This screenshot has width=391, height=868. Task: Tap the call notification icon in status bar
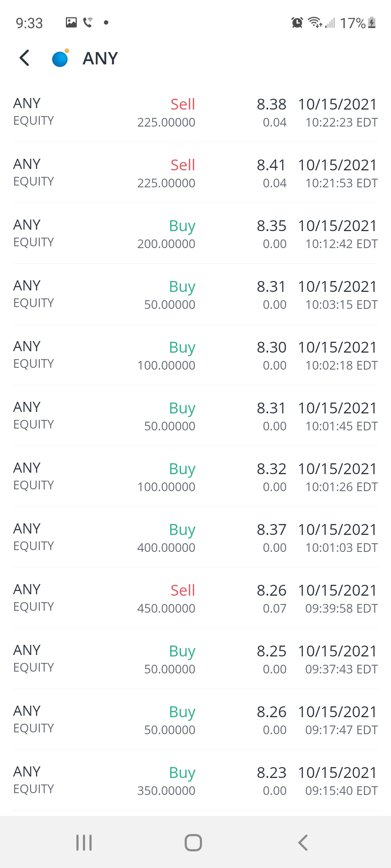pos(88,22)
